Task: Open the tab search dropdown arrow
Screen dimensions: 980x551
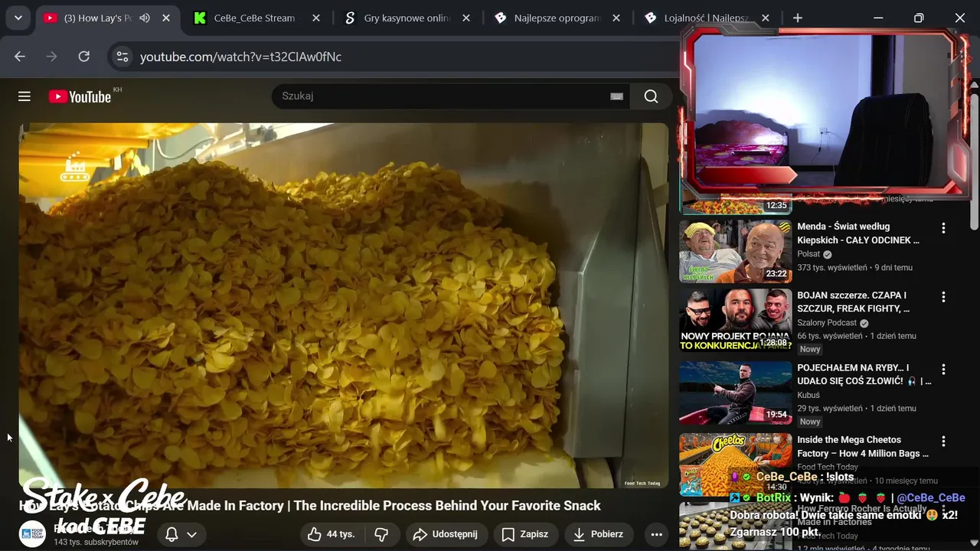Action: click(18, 18)
